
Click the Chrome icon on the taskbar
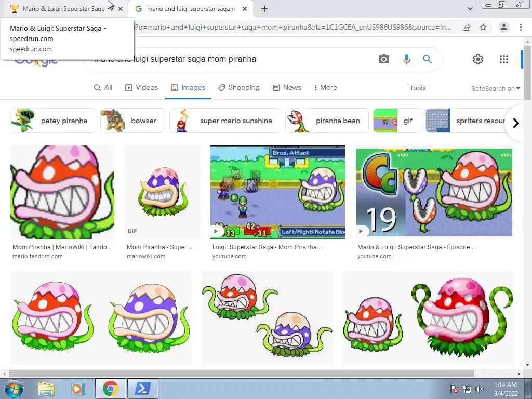coord(110,389)
